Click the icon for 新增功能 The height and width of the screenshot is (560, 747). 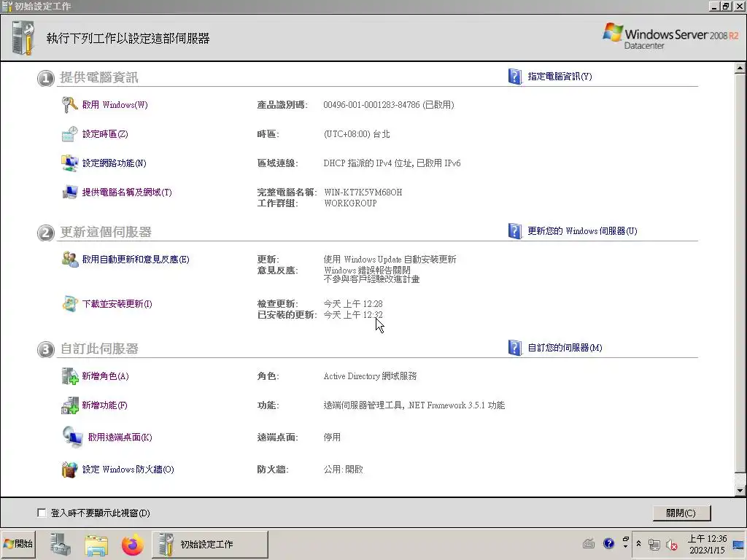(x=70, y=405)
